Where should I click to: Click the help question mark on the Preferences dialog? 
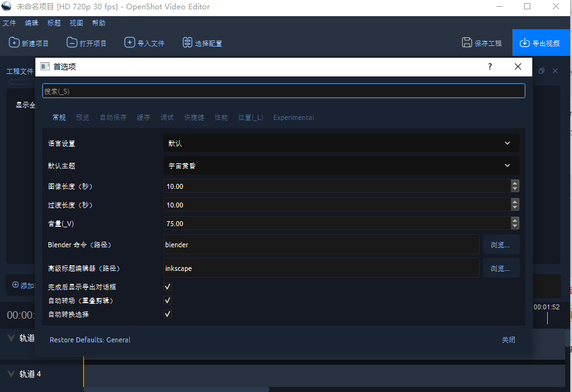[489, 66]
